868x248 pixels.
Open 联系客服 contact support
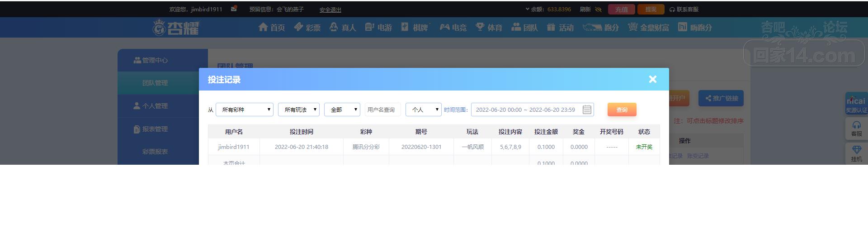click(x=684, y=9)
